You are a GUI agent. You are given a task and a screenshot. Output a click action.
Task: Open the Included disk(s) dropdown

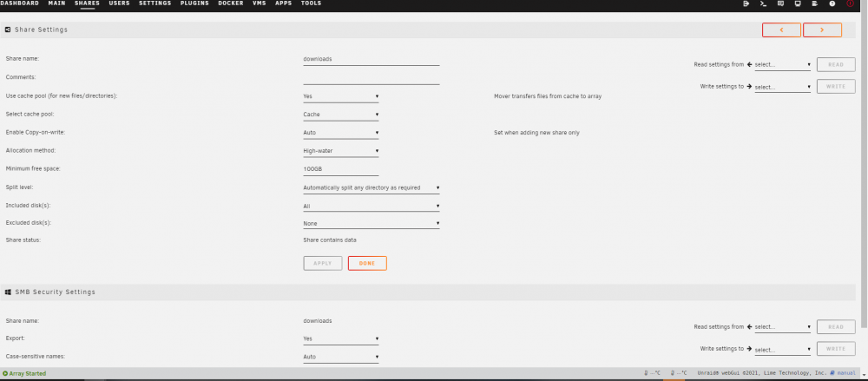[372, 206]
